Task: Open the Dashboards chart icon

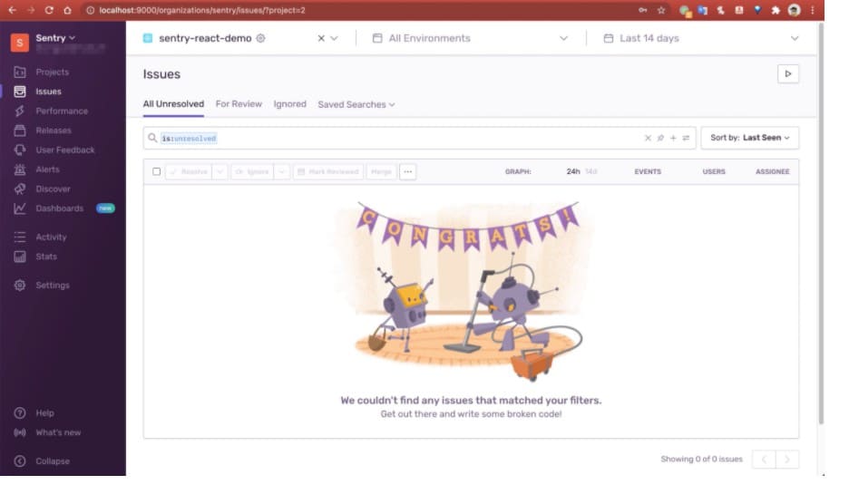Action: (20, 208)
